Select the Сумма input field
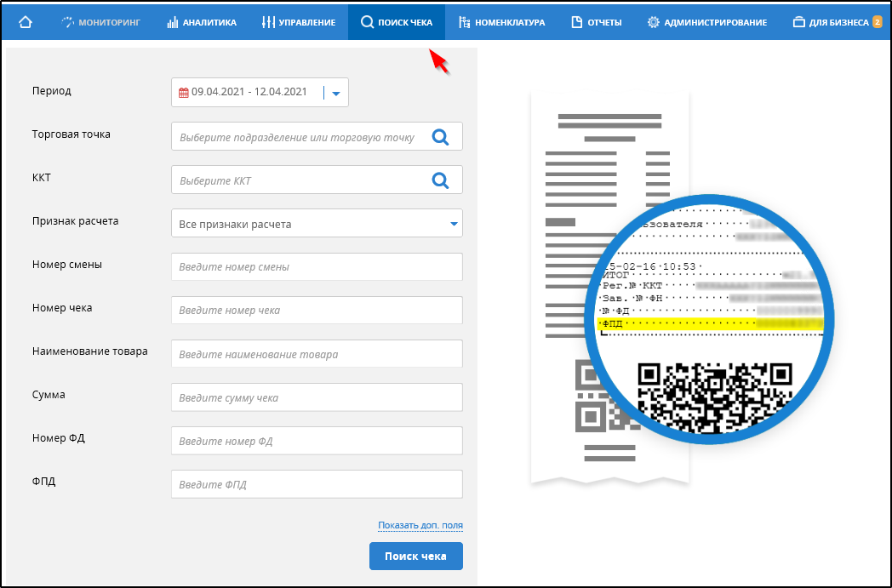The image size is (892, 588). click(317, 397)
